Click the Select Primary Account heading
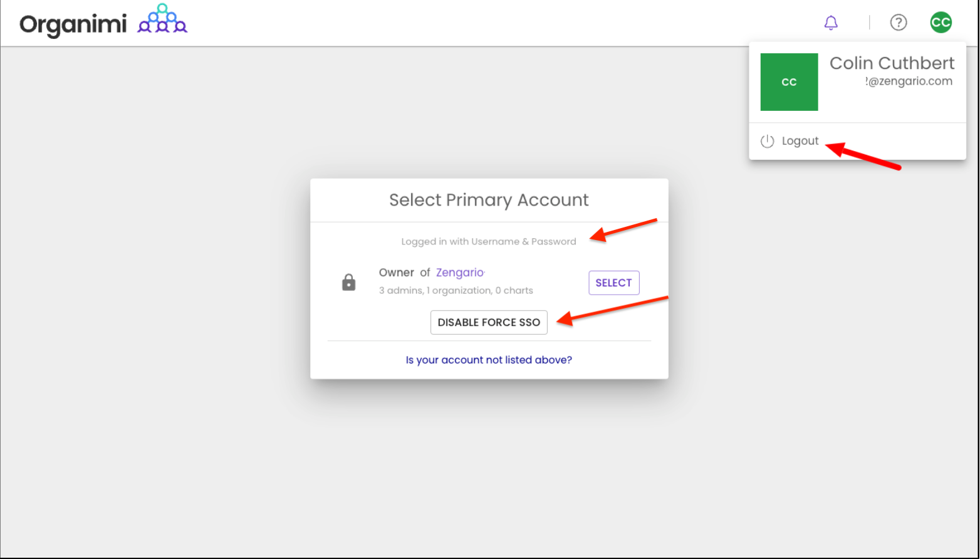The image size is (980, 559). click(489, 200)
